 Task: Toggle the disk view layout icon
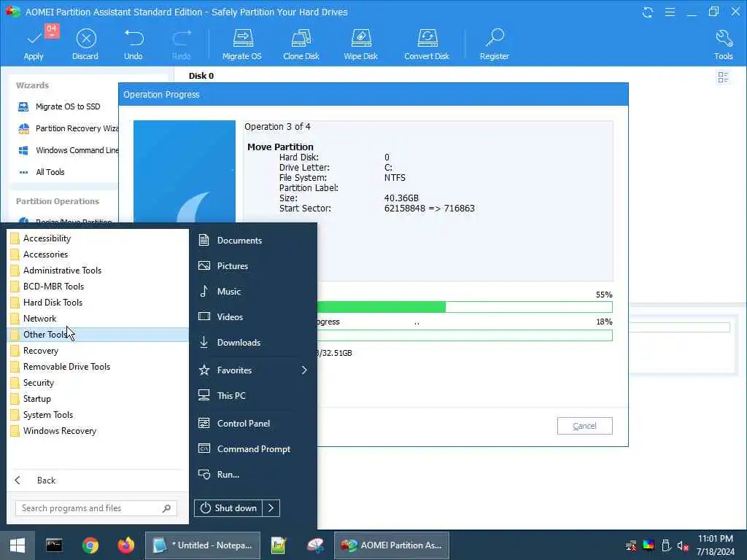(723, 77)
